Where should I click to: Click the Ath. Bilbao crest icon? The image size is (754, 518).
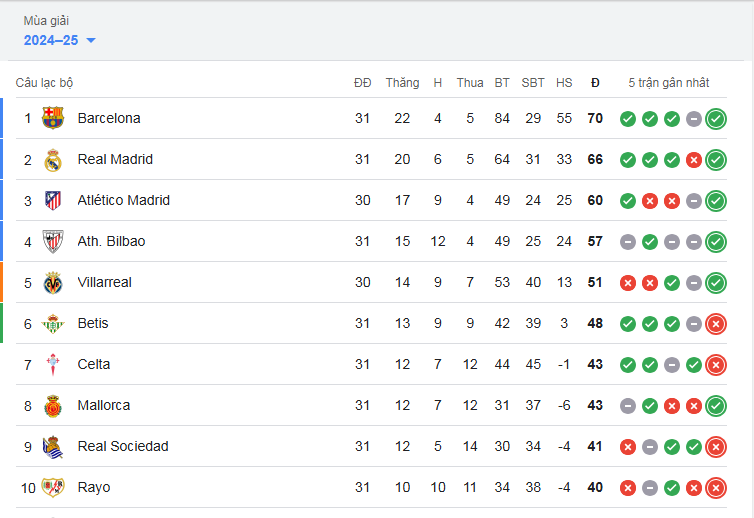[x=53, y=241]
